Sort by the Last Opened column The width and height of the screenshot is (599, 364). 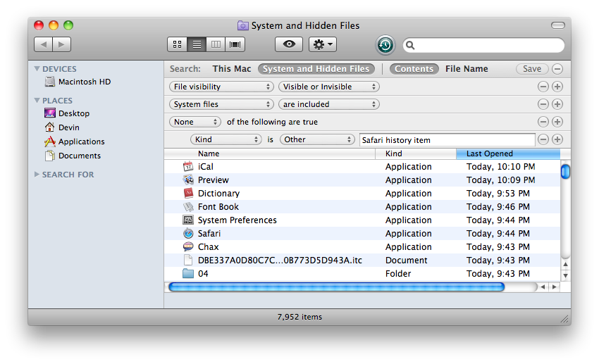pos(508,153)
